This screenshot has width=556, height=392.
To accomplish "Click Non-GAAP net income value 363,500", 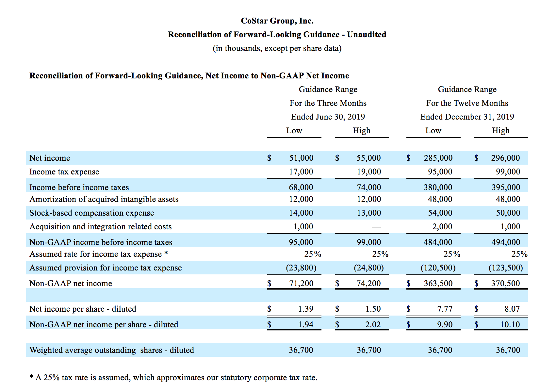I will [438, 284].
